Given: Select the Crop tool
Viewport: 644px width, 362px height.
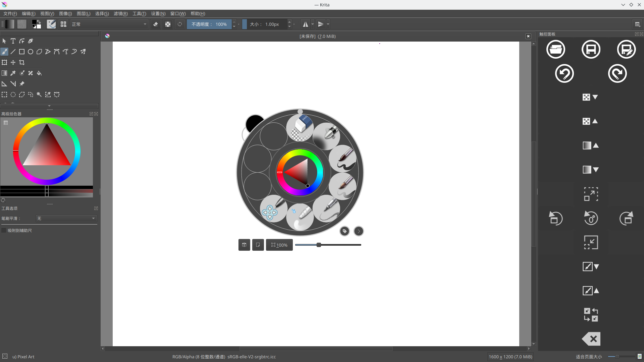Looking at the screenshot, I should [x=21, y=62].
